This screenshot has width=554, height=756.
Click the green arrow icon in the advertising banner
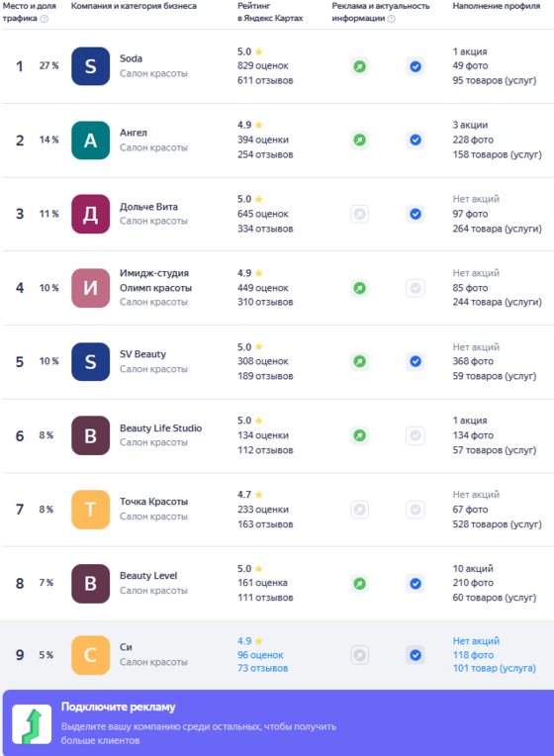(32, 724)
